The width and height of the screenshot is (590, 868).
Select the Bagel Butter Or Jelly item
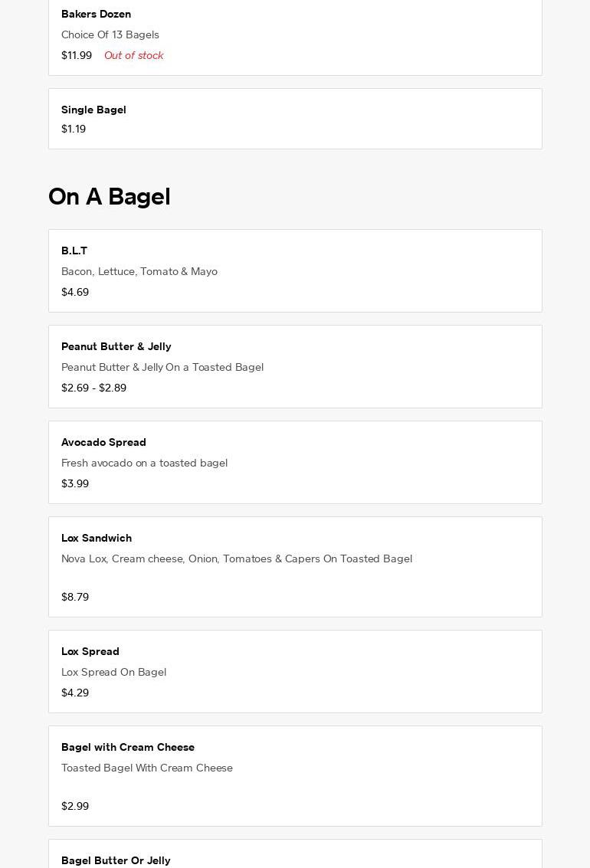(x=116, y=860)
